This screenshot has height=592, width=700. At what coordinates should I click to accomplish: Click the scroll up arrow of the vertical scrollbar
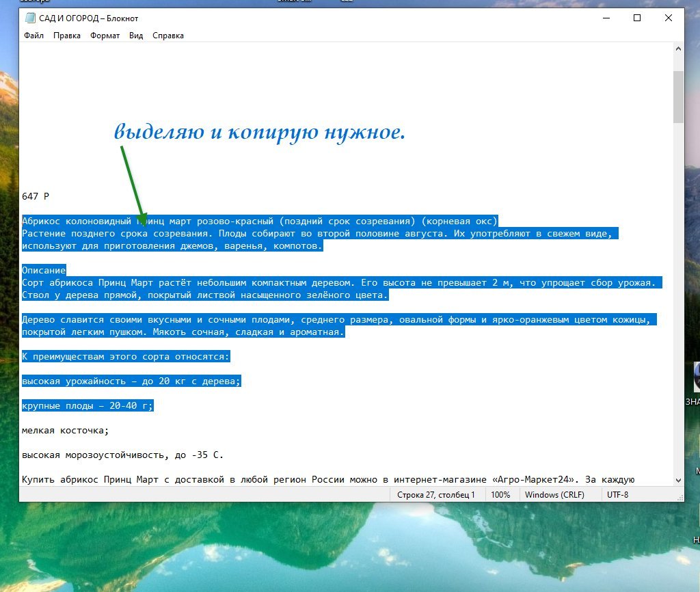pos(678,49)
